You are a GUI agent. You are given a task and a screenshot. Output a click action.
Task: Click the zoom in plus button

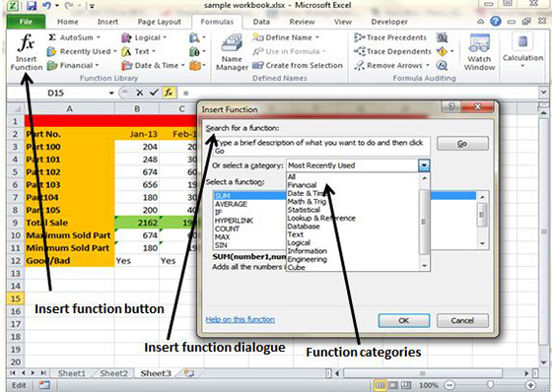coord(531,385)
